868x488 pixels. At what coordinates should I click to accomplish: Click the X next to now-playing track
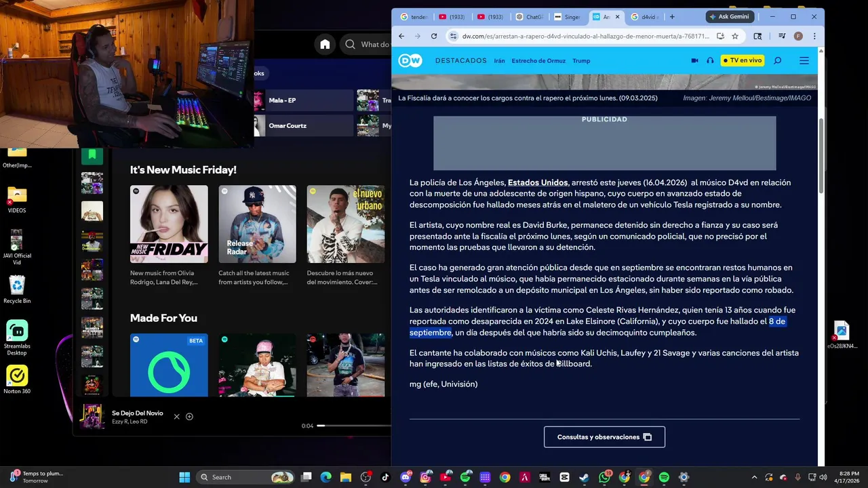coord(177,417)
